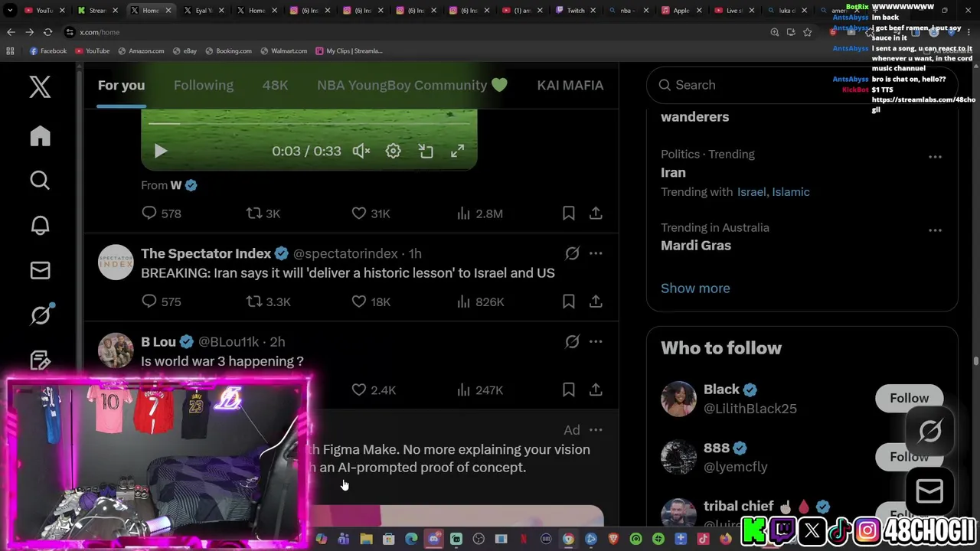
Task: Reload the page in browser toolbar
Action: [x=47, y=32]
